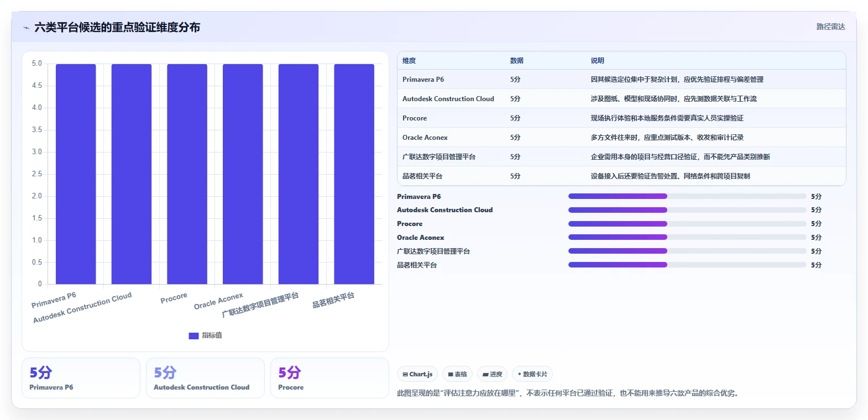Click description 因其候选定位集中于复杂计划
868x420 pixels.
(x=677, y=80)
